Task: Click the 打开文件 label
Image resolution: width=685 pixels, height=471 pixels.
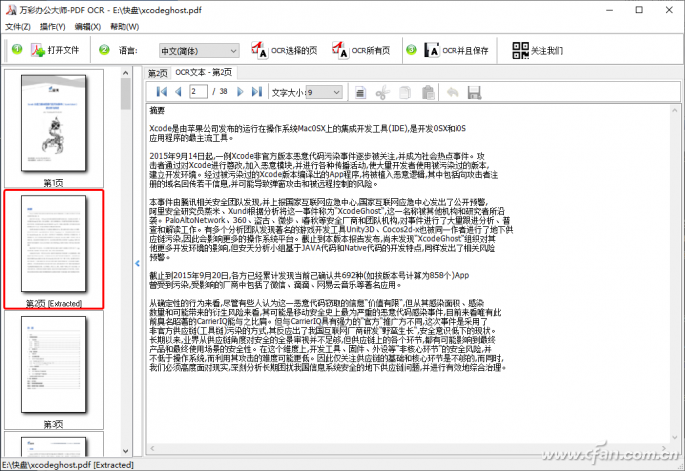Action: pos(63,50)
